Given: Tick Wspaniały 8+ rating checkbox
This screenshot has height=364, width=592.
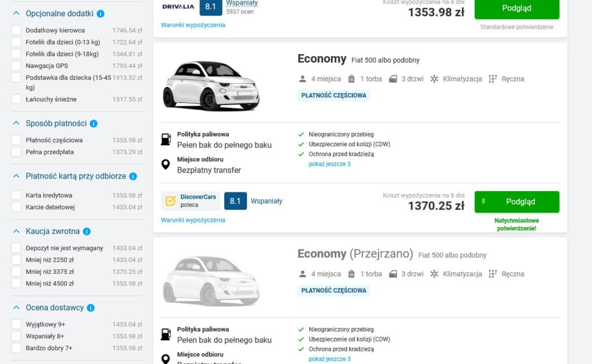Looking at the screenshot, I should click(16, 336).
